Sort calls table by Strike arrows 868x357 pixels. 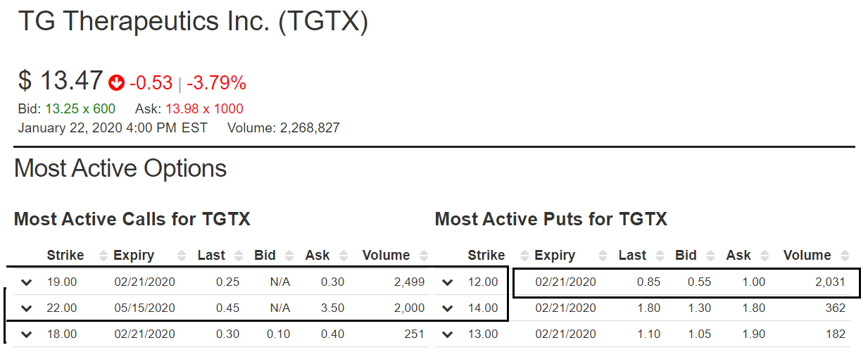104,256
